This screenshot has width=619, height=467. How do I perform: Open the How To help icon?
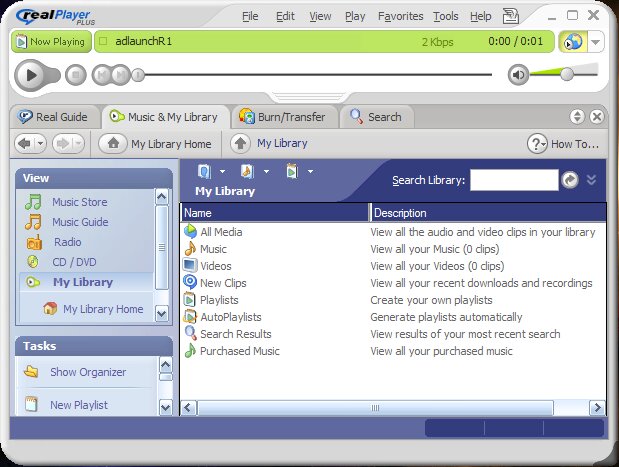pos(538,144)
